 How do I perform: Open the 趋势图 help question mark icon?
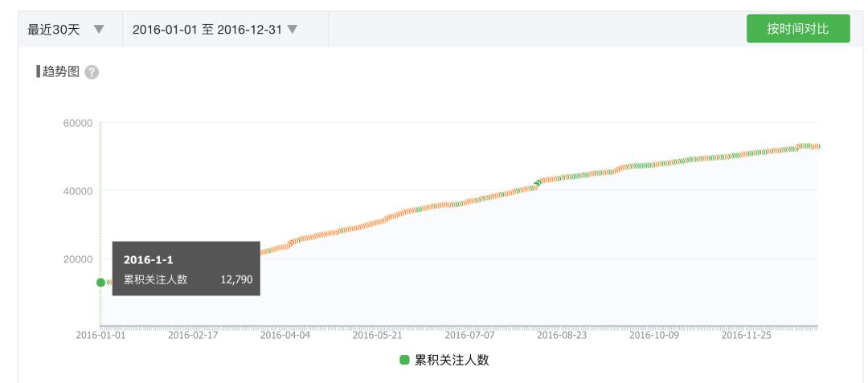pos(92,72)
